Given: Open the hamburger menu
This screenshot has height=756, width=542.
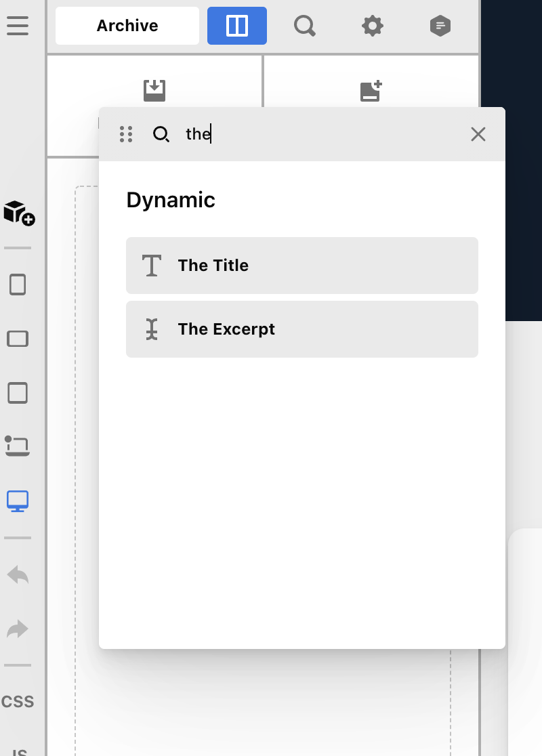Looking at the screenshot, I should (18, 26).
